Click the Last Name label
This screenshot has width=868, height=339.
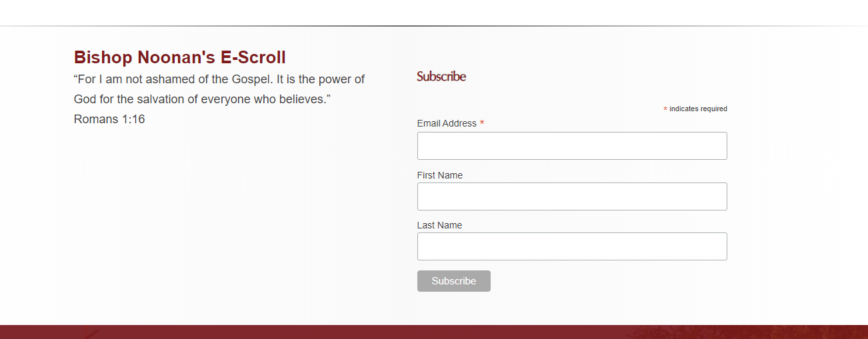click(439, 225)
